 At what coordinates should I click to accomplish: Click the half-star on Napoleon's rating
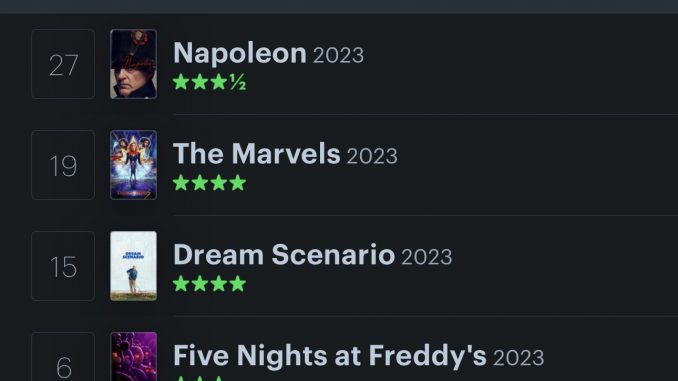(238, 82)
